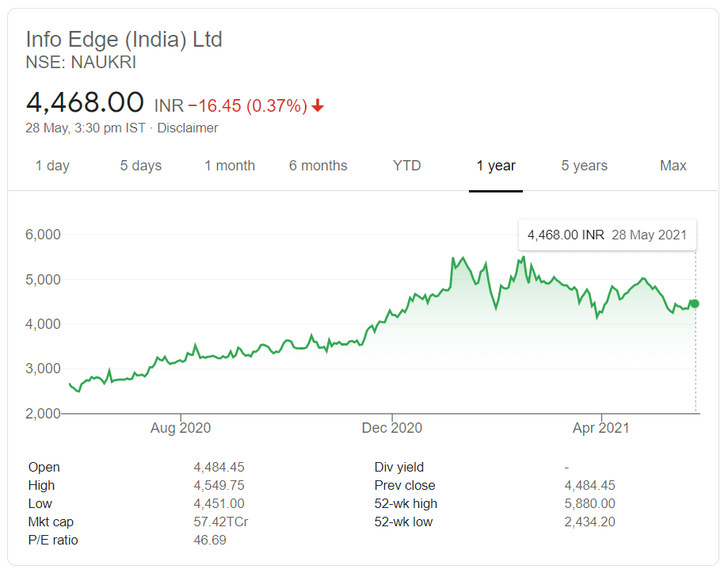Click the 6,000 y-axis label

[43, 234]
